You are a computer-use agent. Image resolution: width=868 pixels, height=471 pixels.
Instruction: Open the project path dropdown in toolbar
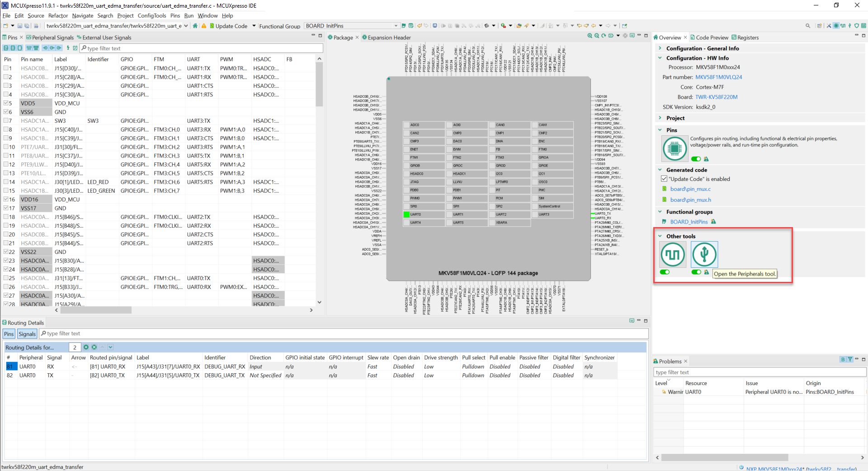[x=186, y=26]
